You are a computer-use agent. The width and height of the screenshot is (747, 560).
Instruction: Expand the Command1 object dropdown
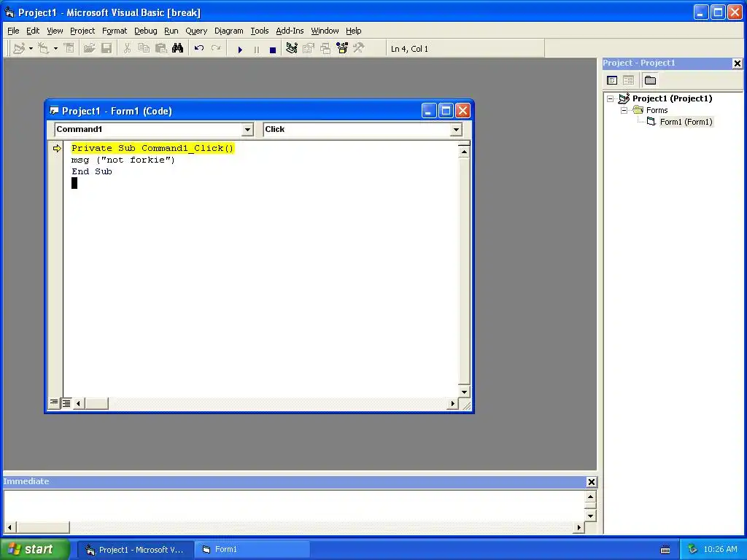click(x=247, y=130)
